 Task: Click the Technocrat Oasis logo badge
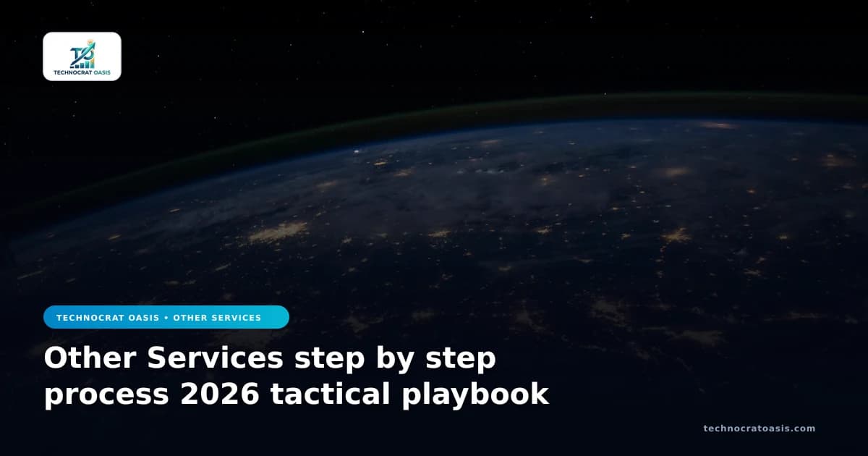point(82,56)
